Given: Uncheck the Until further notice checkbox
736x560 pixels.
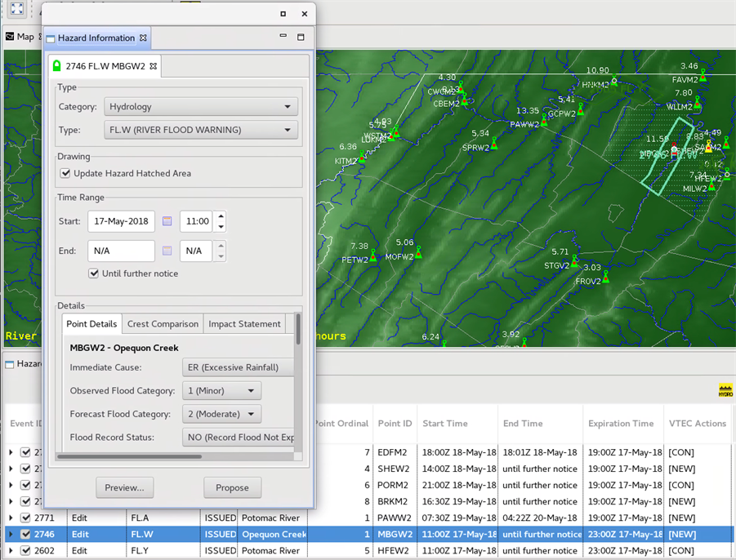Looking at the screenshot, I should pos(94,273).
